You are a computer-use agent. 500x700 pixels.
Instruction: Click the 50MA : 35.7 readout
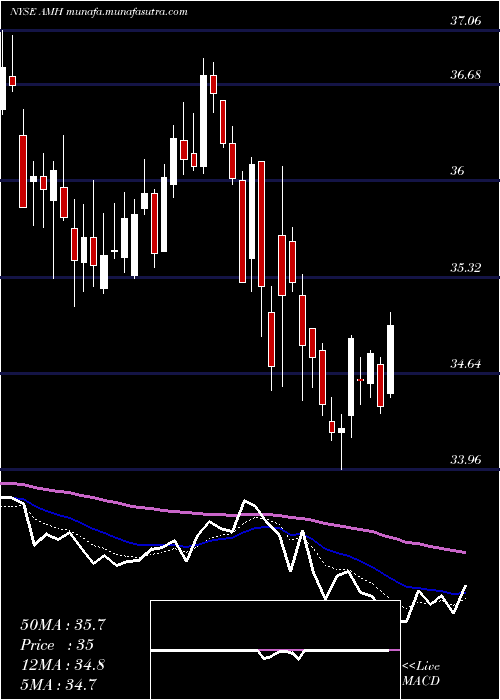pos(63,625)
